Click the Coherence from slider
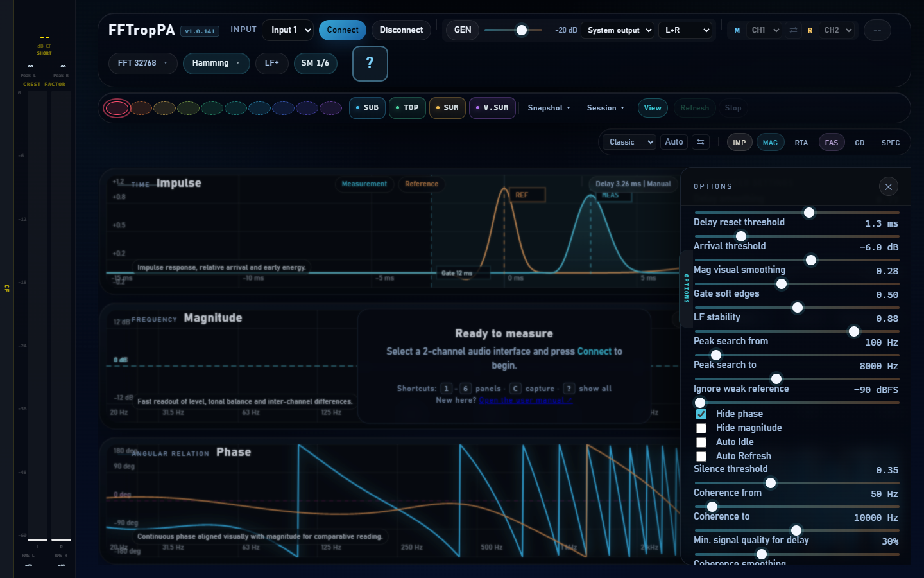 (797, 507)
